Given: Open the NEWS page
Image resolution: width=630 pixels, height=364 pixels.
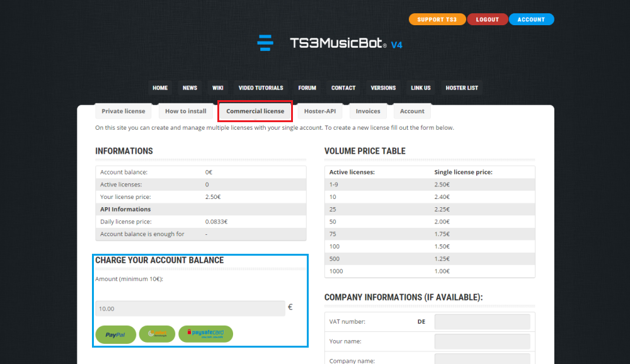Looking at the screenshot, I should [190, 88].
